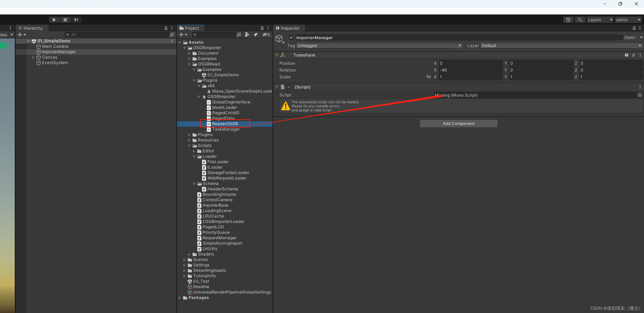Click the Pause button in the toolbar
The image size is (644, 313).
pyautogui.click(x=65, y=19)
